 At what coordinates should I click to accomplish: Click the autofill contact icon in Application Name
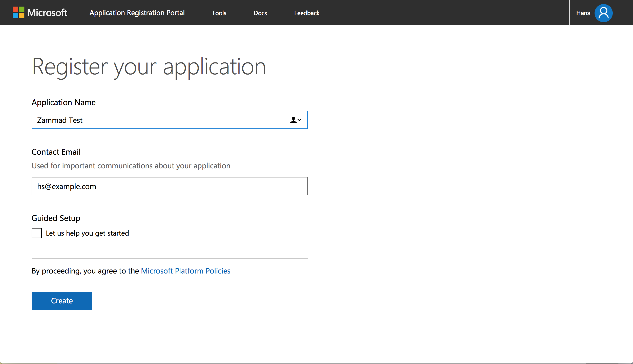point(296,120)
